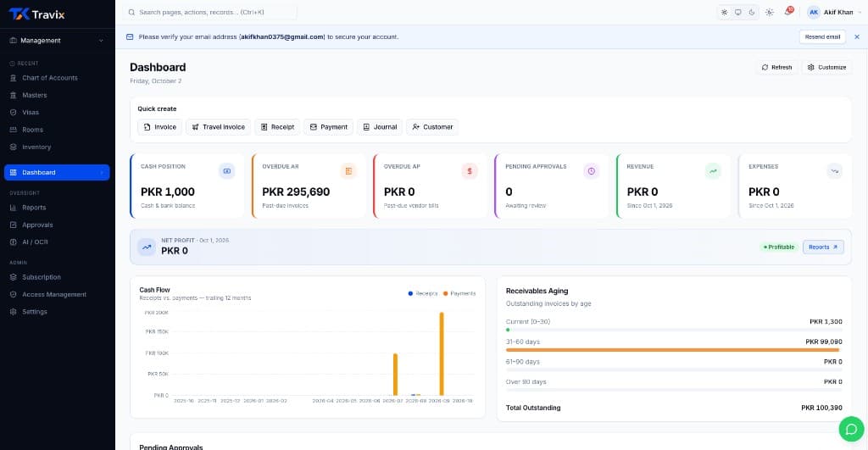The width and height of the screenshot is (868, 450).
Task: Click the Travix logo in the sidebar
Action: (x=36, y=14)
